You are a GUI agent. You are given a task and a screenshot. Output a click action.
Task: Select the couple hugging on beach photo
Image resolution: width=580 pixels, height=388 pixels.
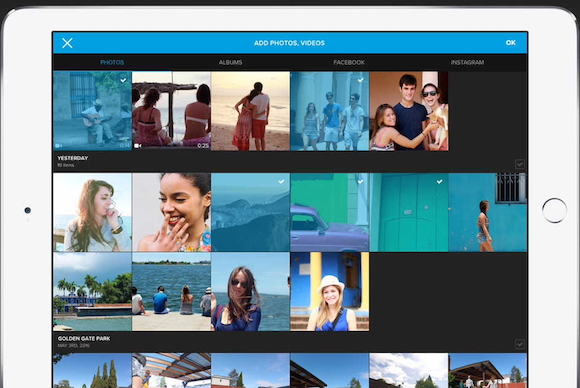(x=250, y=111)
